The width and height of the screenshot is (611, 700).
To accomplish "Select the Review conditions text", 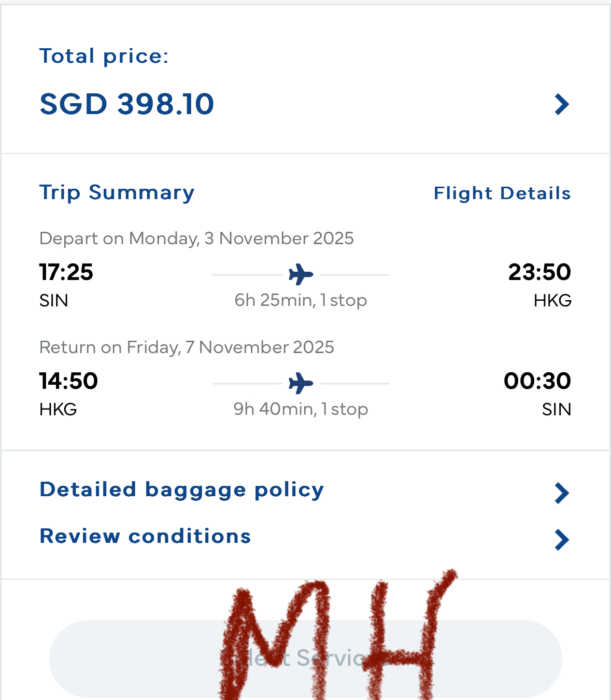I will pyautogui.click(x=146, y=536).
